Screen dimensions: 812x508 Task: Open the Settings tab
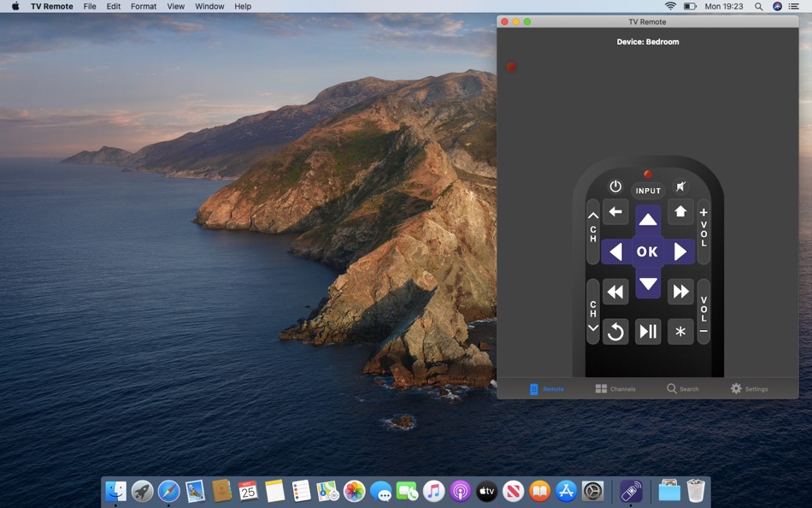coord(750,388)
